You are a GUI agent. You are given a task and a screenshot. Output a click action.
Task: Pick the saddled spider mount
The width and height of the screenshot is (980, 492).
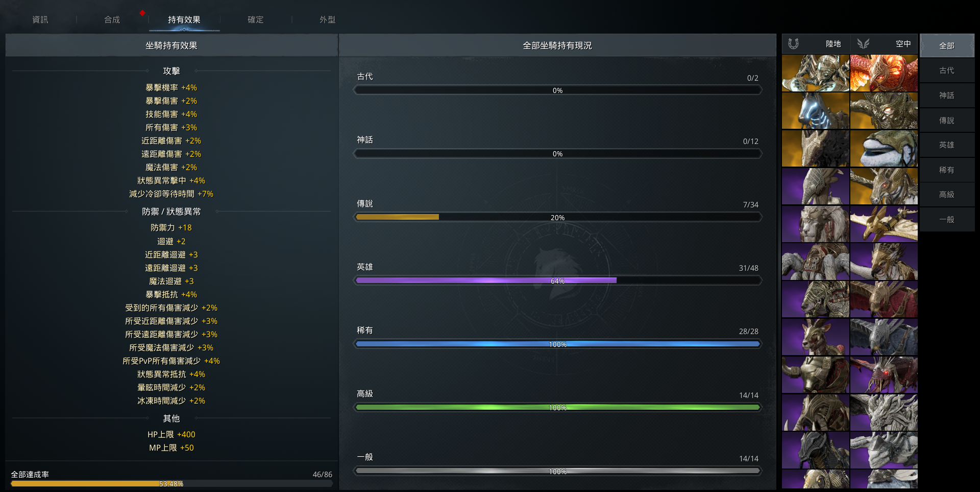pyautogui.click(x=815, y=262)
